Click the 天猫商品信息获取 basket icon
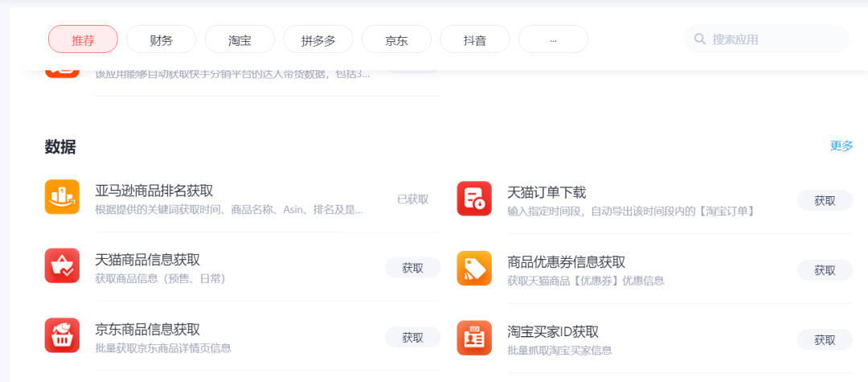868x382 pixels. pyautogui.click(x=62, y=265)
